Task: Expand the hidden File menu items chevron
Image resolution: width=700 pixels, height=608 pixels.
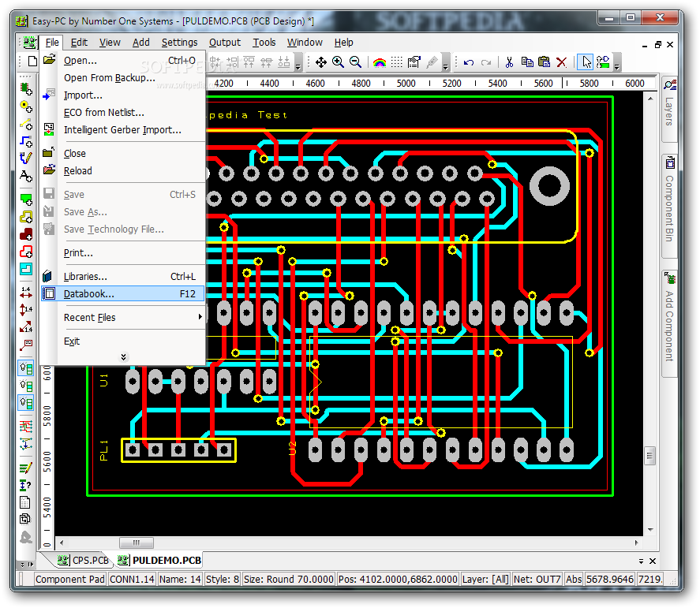Action: [x=124, y=357]
